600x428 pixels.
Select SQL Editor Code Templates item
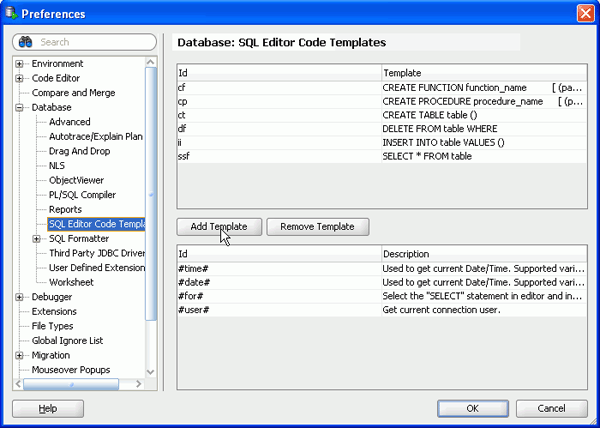pyautogui.click(x=96, y=224)
